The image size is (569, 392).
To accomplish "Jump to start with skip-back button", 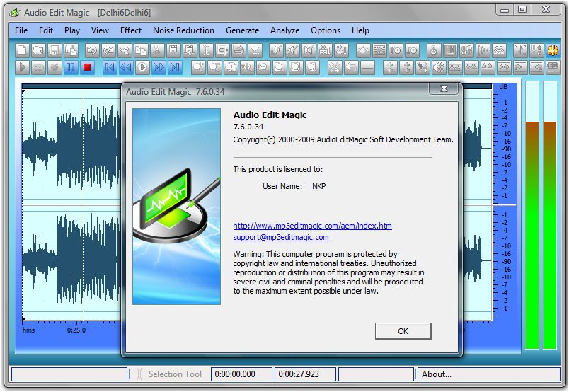I will point(110,67).
